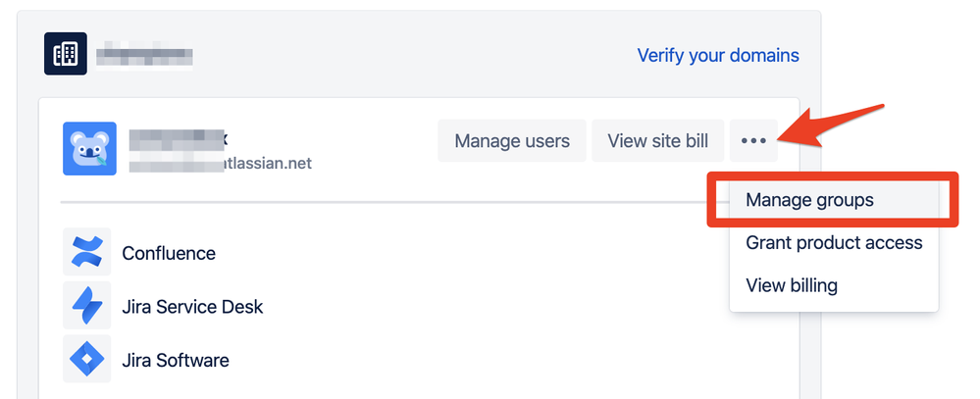
Task: Select the Jira Software product name
Action: click(x=176, y=360)
